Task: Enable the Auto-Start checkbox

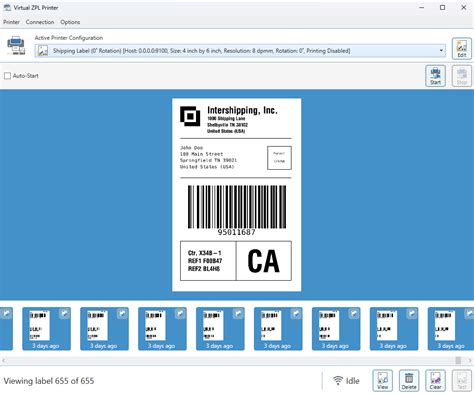Action: click(x=7, y=76)
